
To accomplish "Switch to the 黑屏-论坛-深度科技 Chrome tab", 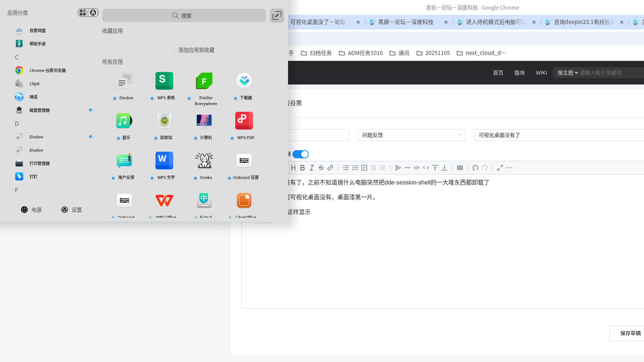I will [x=409, y=22].
